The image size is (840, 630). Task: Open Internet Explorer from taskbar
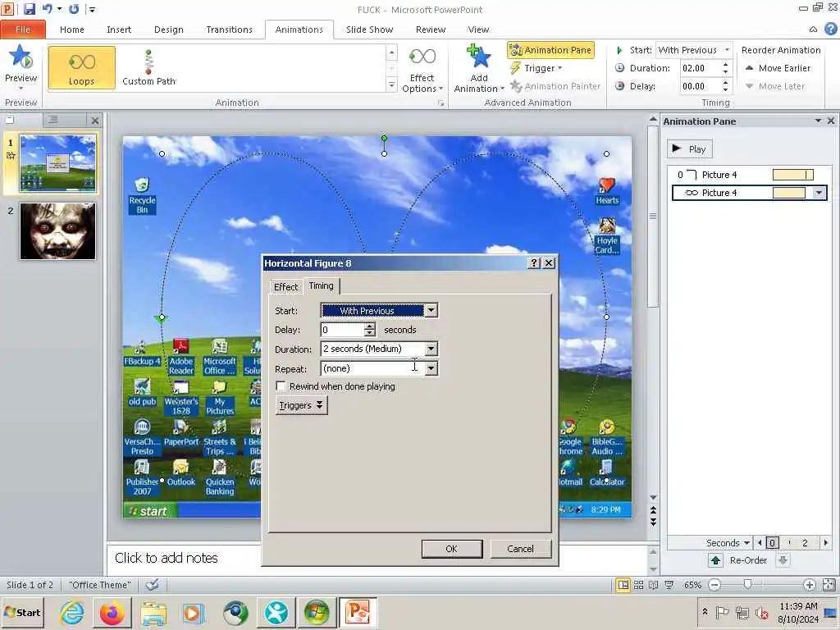click(x=72, y=613)
